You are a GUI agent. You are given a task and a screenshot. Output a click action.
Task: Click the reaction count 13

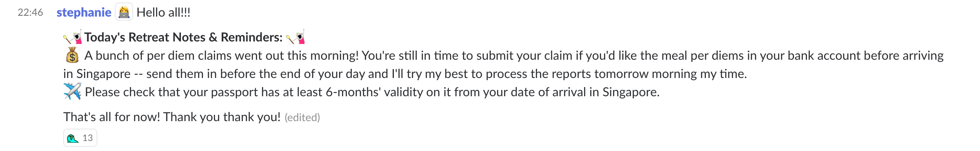87,138
